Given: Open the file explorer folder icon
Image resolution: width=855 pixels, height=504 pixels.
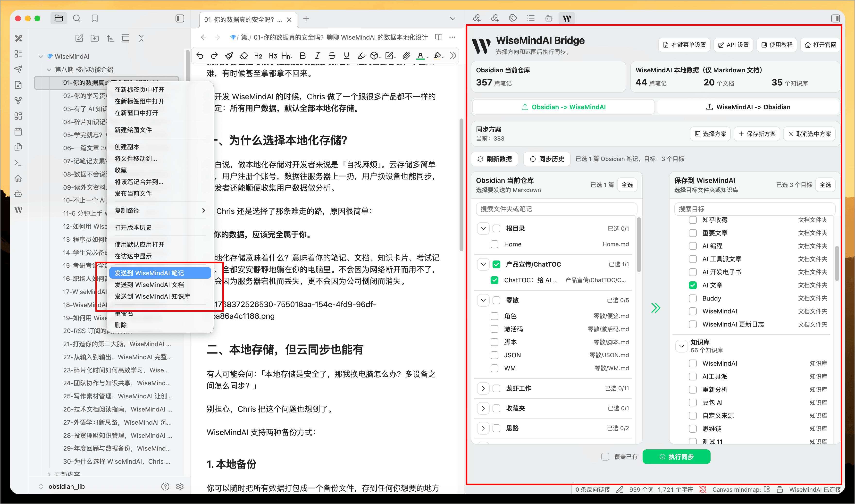Looking at the screenshot, I should (x=59, y=18).
